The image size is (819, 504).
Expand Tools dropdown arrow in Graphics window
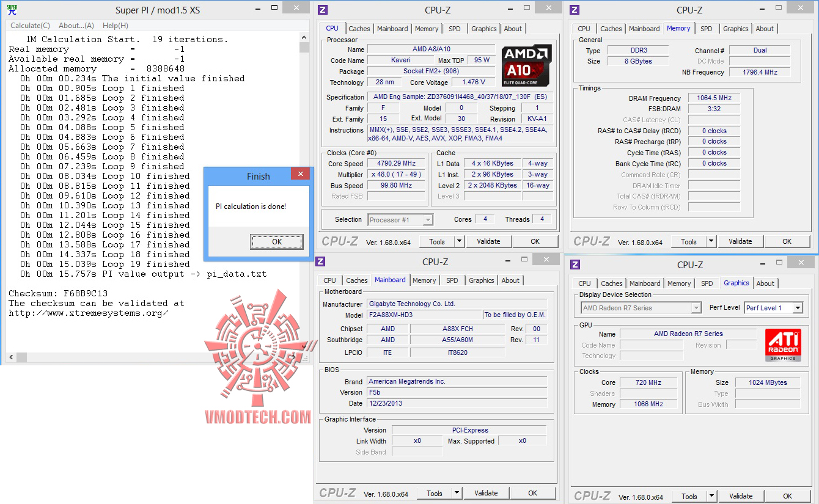(x=712, y=496)
